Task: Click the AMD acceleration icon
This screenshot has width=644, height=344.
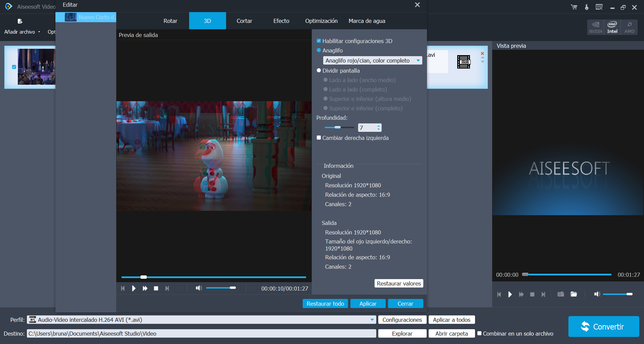Action: click(629, 27)
